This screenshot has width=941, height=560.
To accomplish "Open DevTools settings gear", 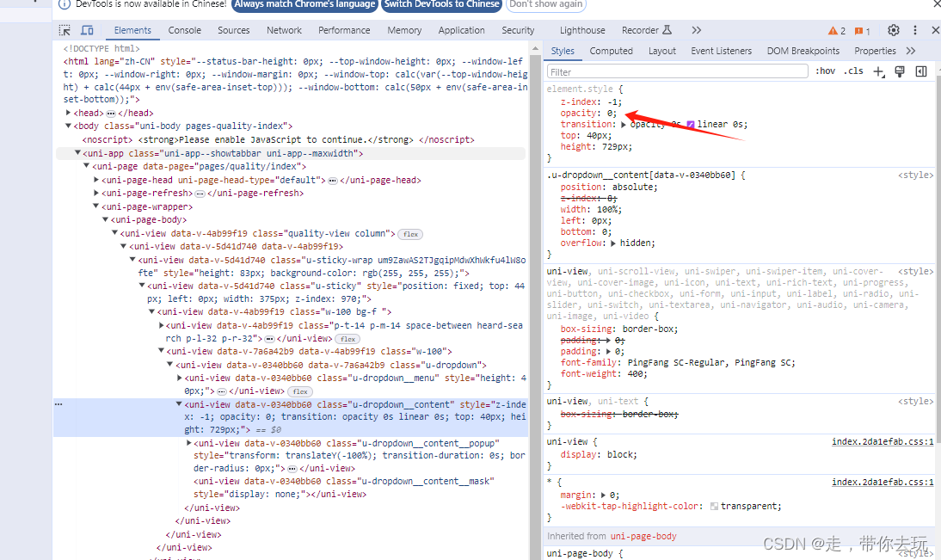I will click(894, 30).
